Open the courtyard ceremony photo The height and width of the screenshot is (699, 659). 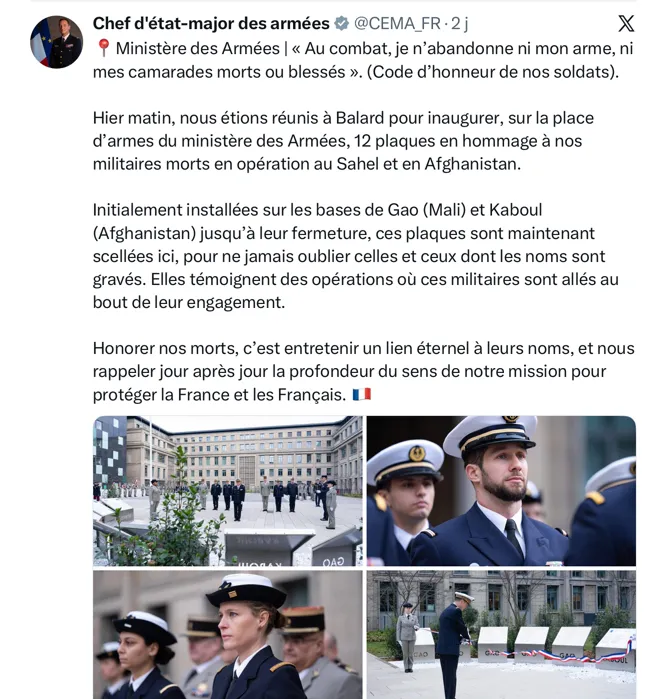[x=227, y=491]
